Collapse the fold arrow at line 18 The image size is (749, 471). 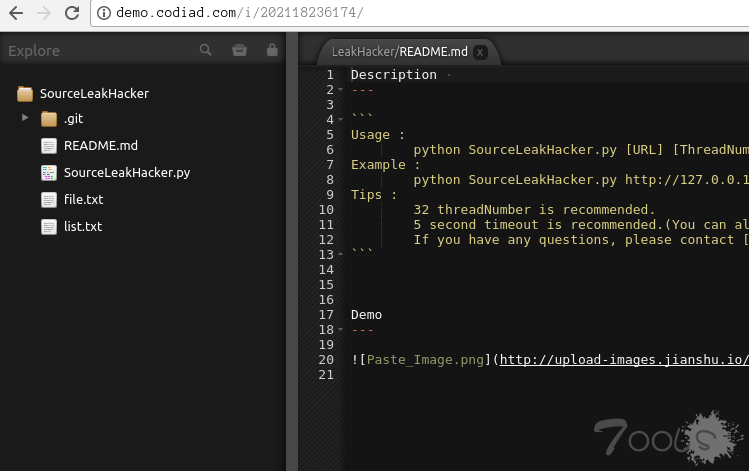[x=341, y=330]
